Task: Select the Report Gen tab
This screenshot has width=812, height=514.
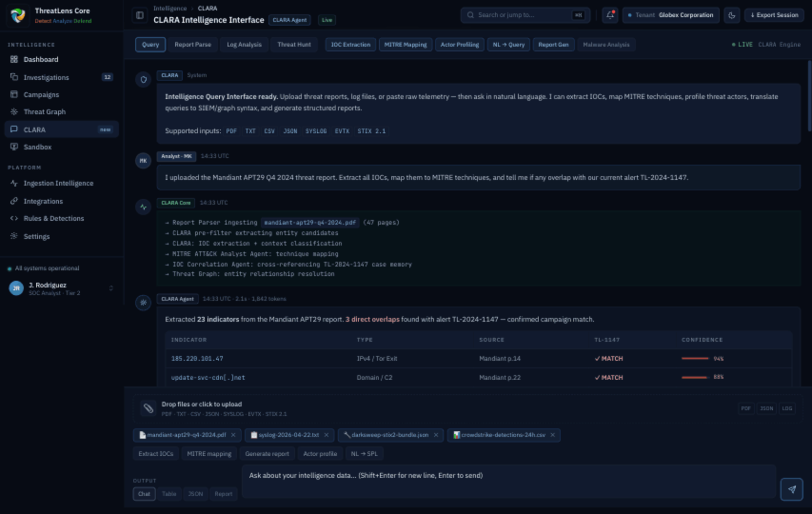Action: pyautogui.click(x=553, y=44)
